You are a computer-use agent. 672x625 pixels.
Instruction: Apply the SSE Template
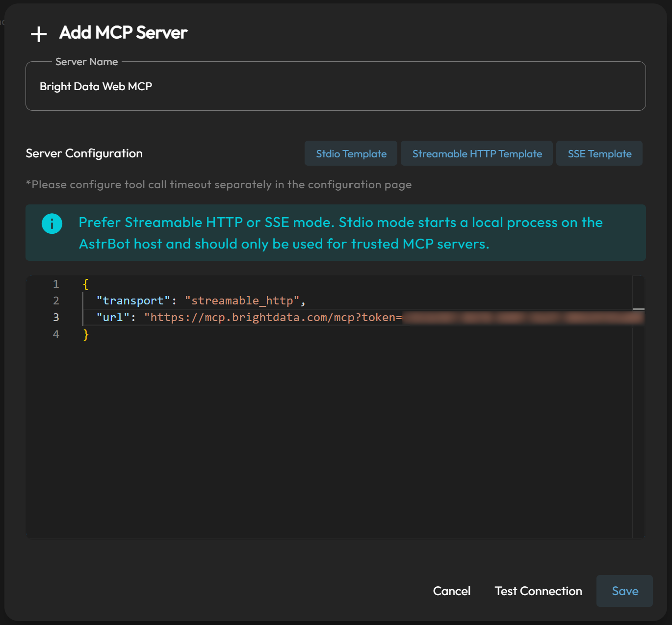pos(599,153)
